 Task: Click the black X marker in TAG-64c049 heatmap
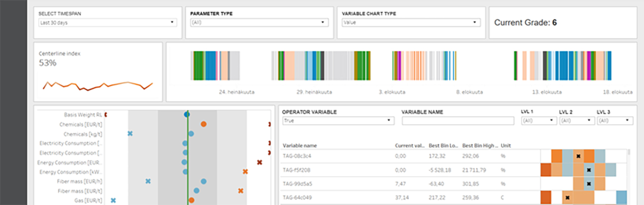567,198
